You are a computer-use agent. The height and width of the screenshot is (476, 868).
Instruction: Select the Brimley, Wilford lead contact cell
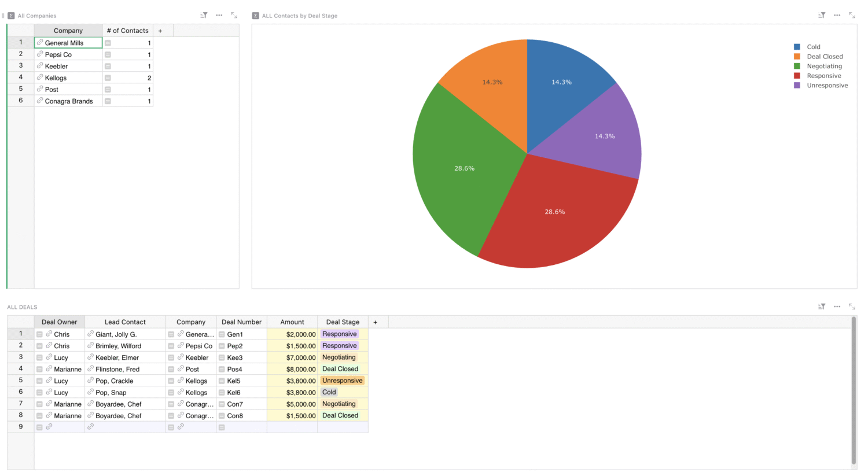click(125, 346)
